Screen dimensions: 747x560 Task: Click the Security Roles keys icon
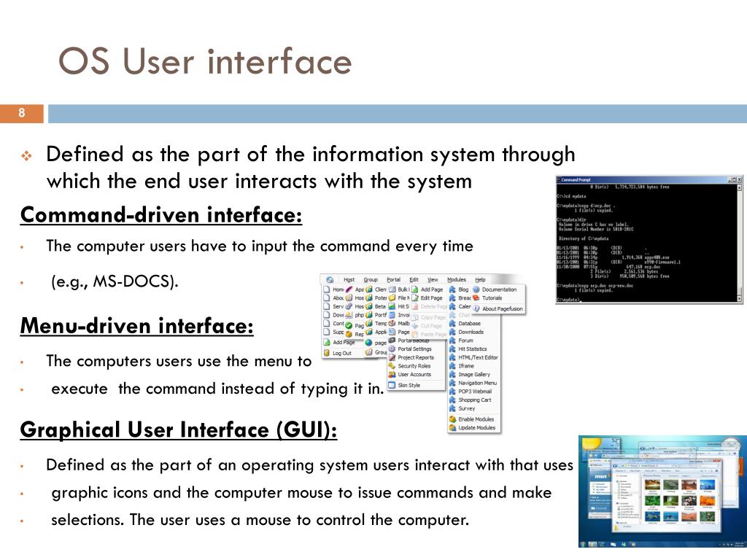392,366
